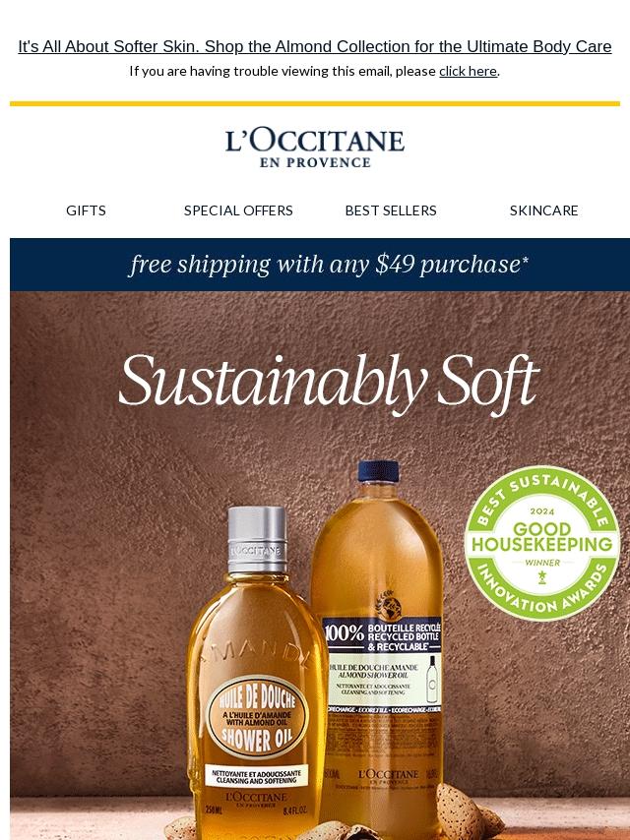The width and height of the screenshot is (630, 840).
Task: Select the eco-refill recycled bottle
Action: [x=378, y=643]
